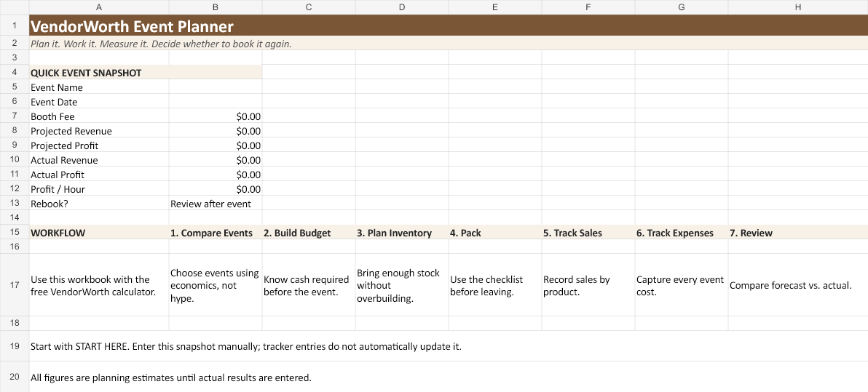868x392 pixels.
Task: Select the 'Capture every event cost' cell
Action: (x=682, y=285)
